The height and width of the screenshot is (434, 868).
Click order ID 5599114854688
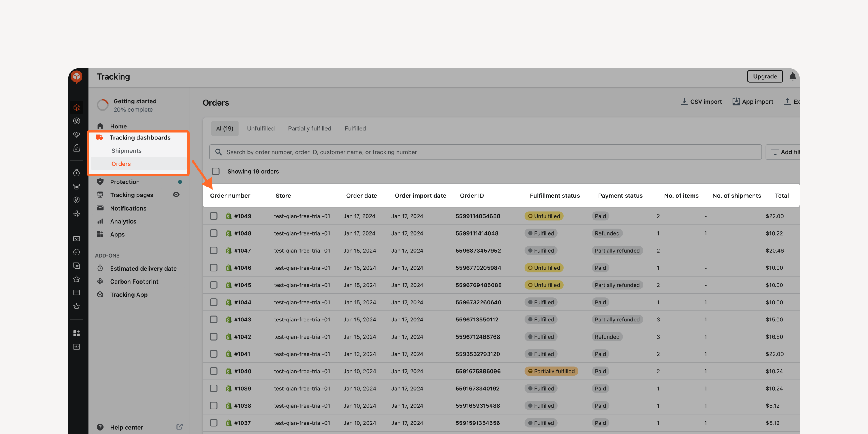click(478, 216)
